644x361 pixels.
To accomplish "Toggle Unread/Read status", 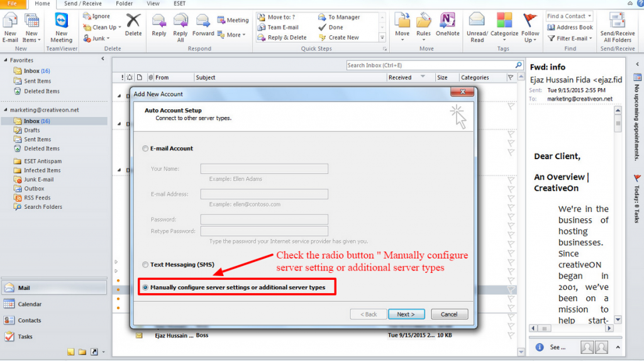I will pos(477,28).
